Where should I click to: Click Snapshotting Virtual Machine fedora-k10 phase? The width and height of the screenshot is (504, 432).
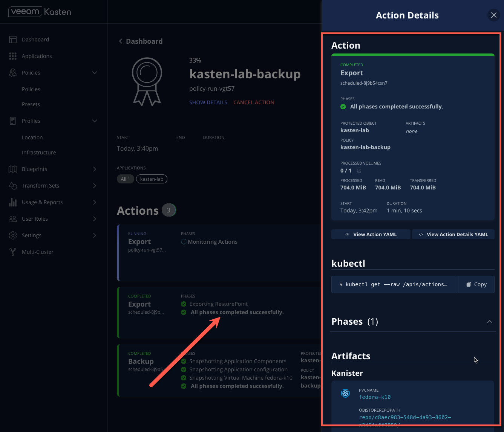point(241,378)
